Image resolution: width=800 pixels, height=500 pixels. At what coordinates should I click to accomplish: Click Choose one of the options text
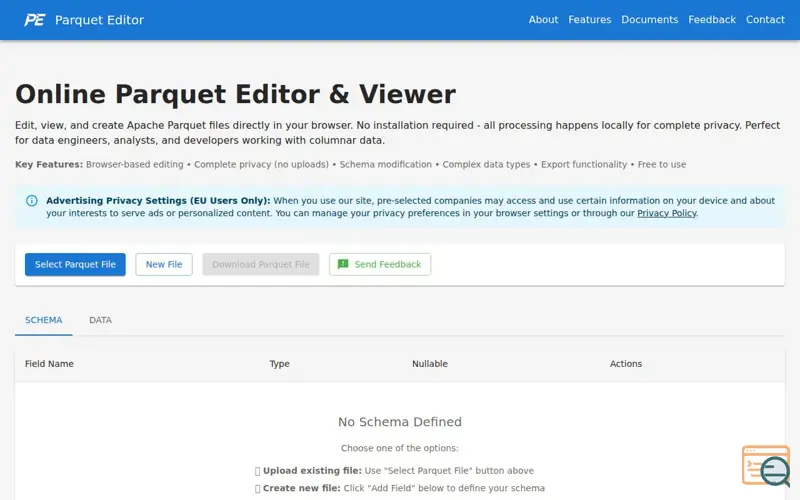pyautogui.click(x=399, y=448)
